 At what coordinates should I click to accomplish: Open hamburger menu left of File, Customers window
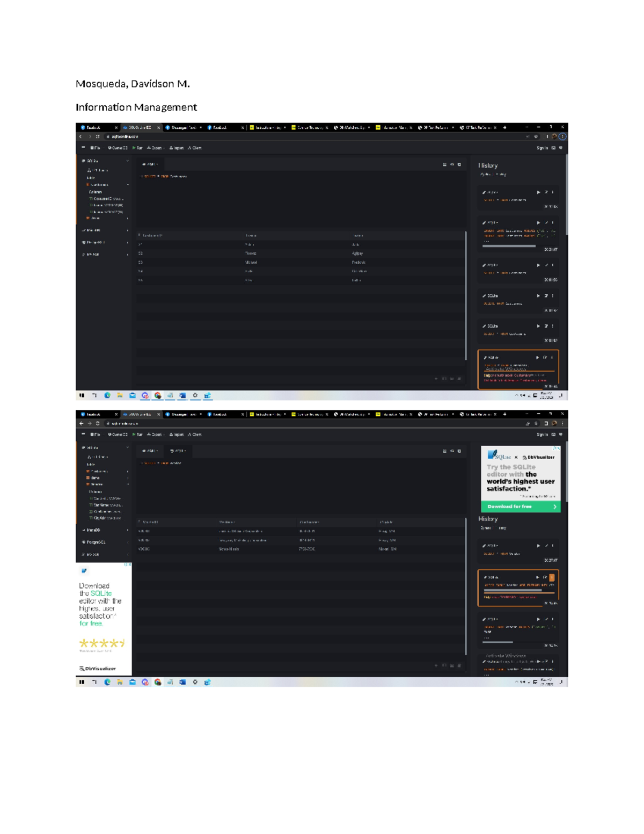coord(83,148)
